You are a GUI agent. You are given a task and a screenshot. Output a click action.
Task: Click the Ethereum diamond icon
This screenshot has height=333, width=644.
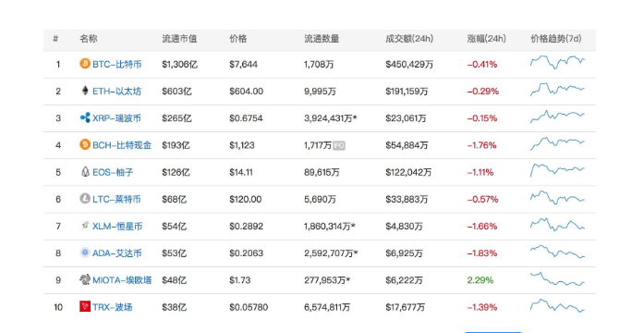(x=85, y=91)
